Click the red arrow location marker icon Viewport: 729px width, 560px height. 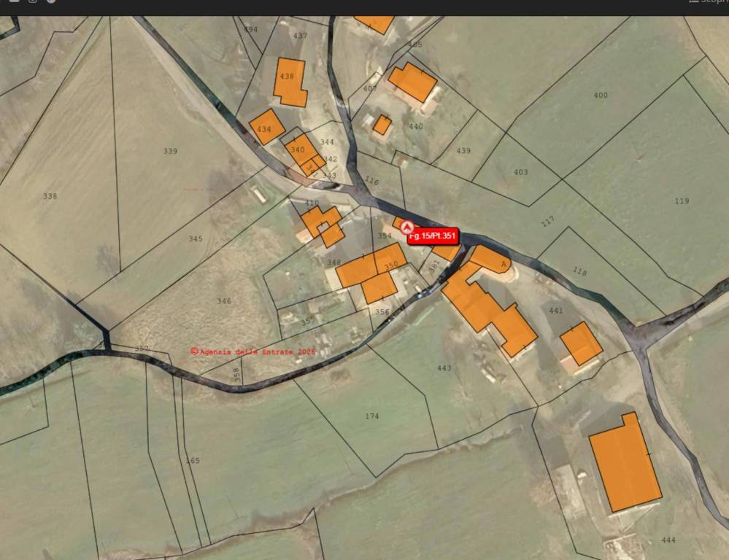click(407, 227)
